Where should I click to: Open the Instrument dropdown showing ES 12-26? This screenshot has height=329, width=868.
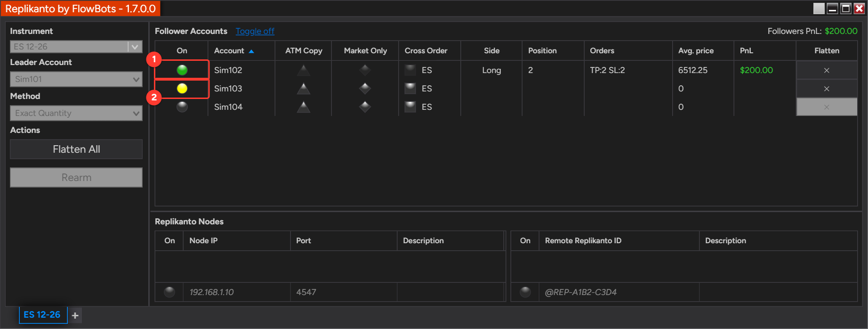click(76, 47)
